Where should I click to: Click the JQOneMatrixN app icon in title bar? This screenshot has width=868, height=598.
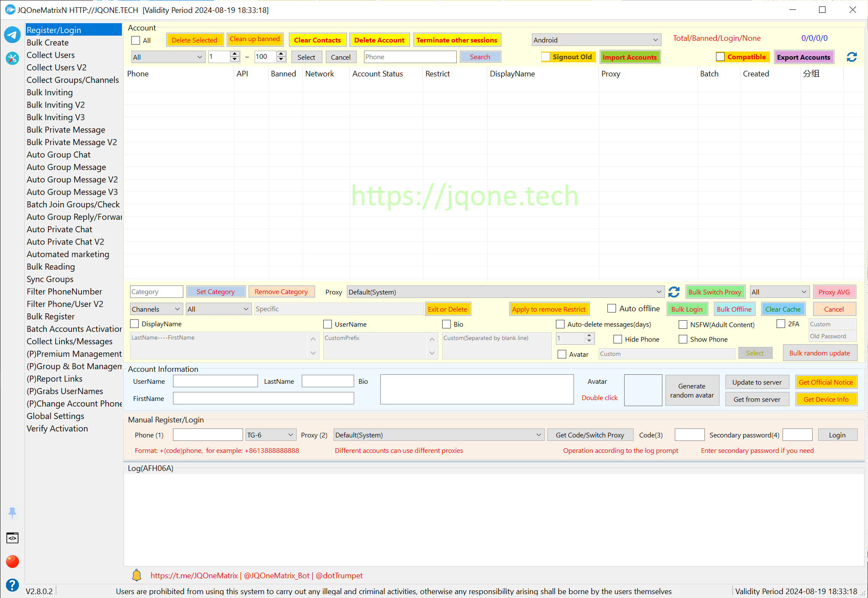[10, 9]
